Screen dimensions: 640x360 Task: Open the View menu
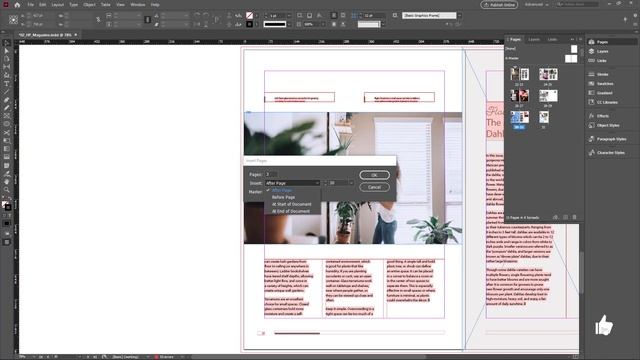point(120,5)
